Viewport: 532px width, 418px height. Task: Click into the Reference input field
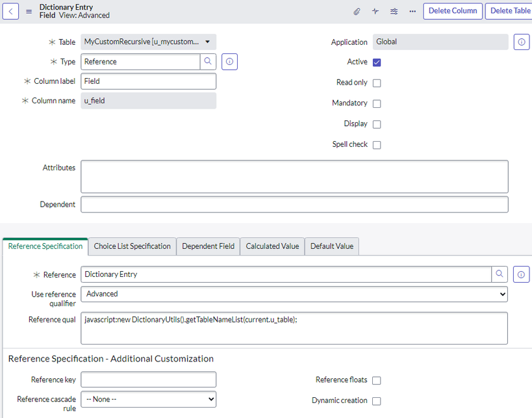click(x=286, y=274)
